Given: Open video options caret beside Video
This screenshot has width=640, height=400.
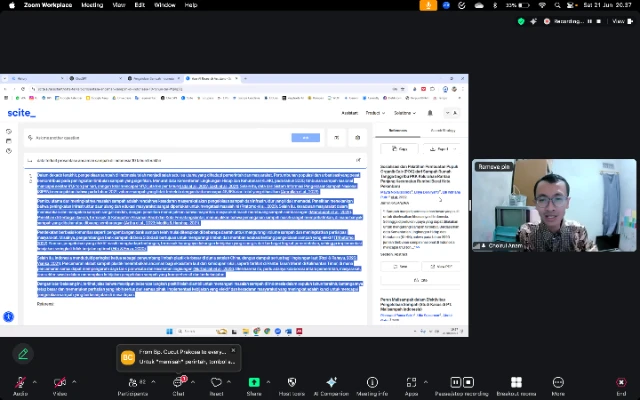Looking at the screenshot, I should pos(74,382).
